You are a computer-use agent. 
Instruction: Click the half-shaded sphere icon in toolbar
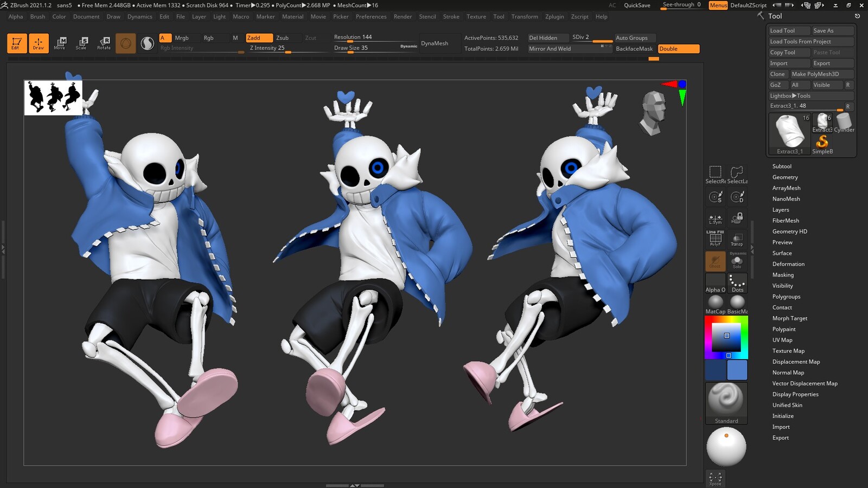point(147,43)
